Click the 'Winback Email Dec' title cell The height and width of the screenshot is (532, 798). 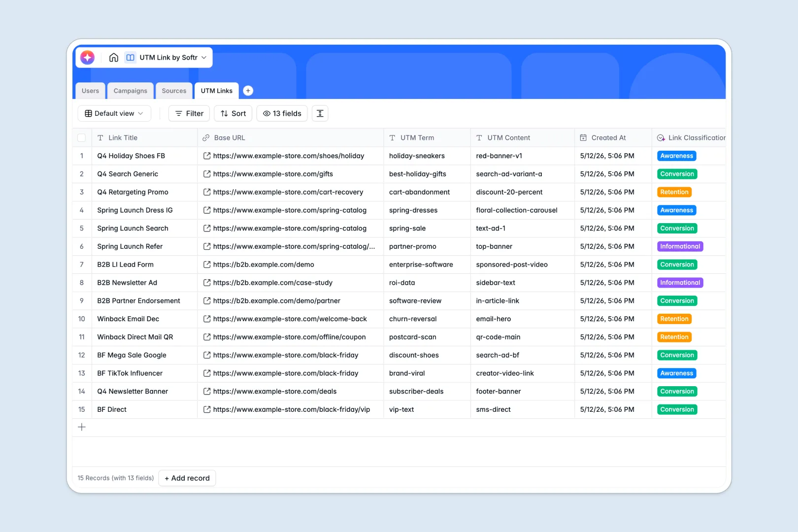tap(144, 319)
